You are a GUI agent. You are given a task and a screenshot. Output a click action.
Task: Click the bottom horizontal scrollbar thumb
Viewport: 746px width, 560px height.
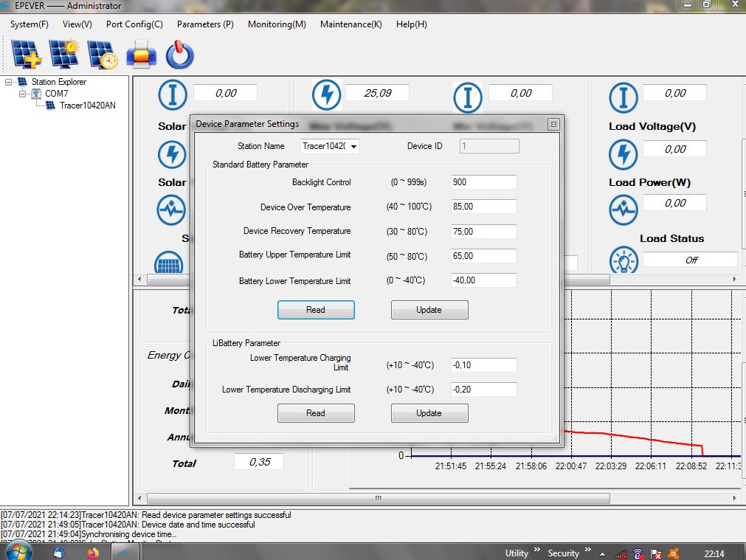tap(379, 498)
